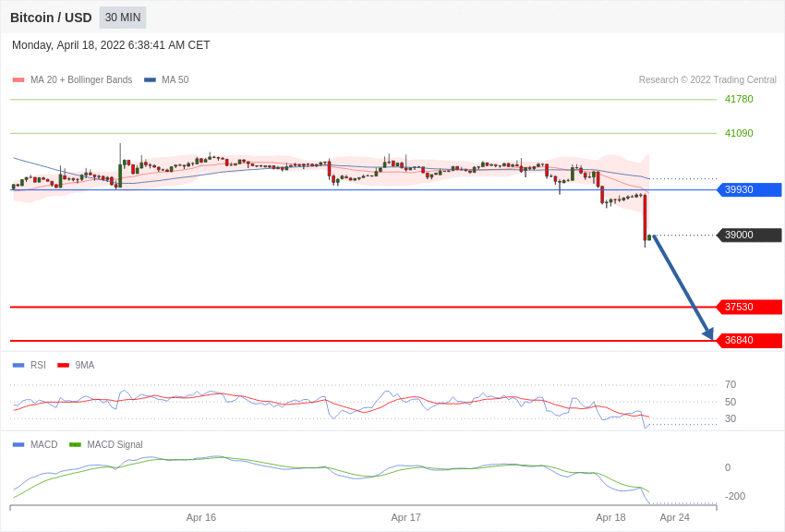Image resolution: width=785 pixels, height=532 pixels.
Task: Click the pink MA 20 Bollinger Bands swatch
Action: [18, 80]
